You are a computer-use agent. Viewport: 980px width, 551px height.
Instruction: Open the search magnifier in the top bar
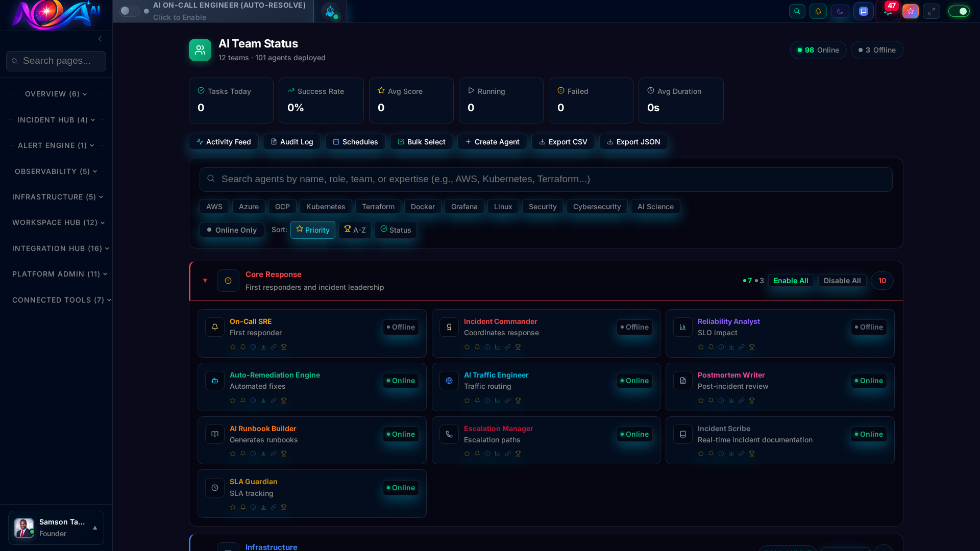797,11
